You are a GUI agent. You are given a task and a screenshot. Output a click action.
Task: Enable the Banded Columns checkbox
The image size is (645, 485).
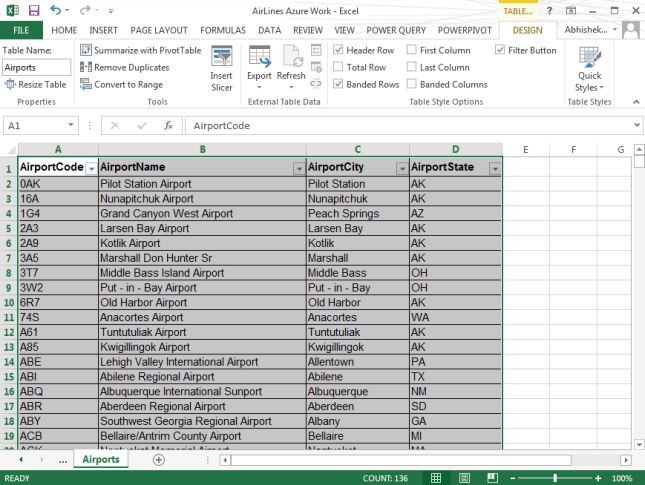(411, 84)
